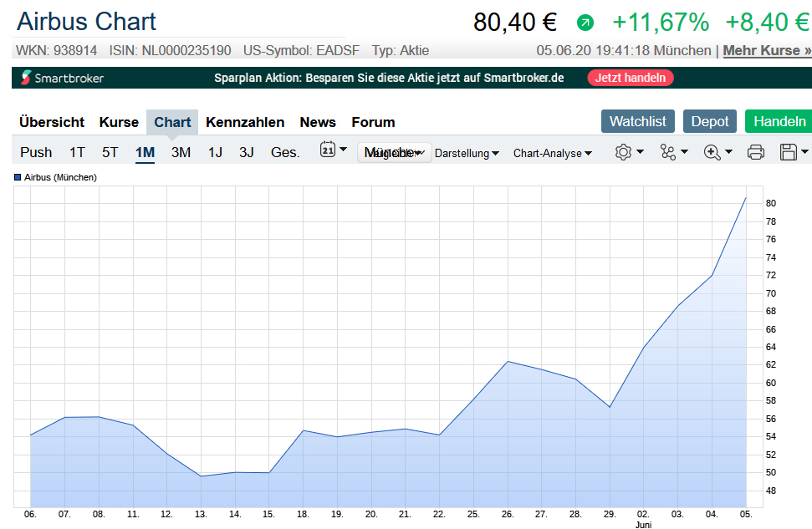Select the 5T time range

pyautogui.click(x=110, y=152)
